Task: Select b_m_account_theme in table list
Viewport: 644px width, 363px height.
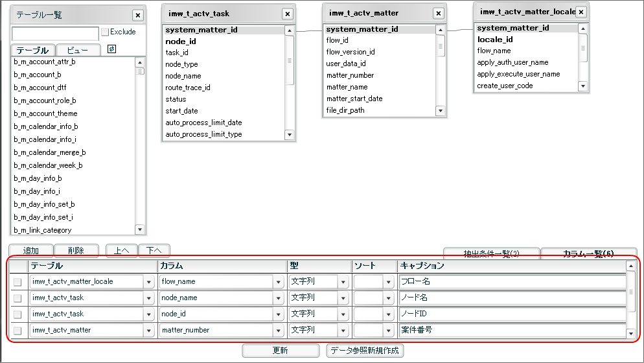Action: click(45, 113)
